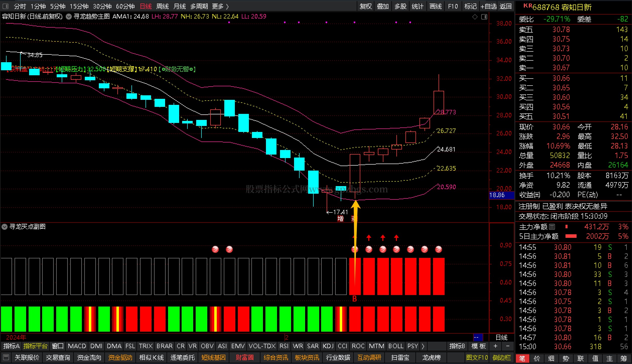The width and height of the screenshot is (632, 364).
Task: Switch to 5分钟 period
Action: pyautogui.click(x=58, y=6)
